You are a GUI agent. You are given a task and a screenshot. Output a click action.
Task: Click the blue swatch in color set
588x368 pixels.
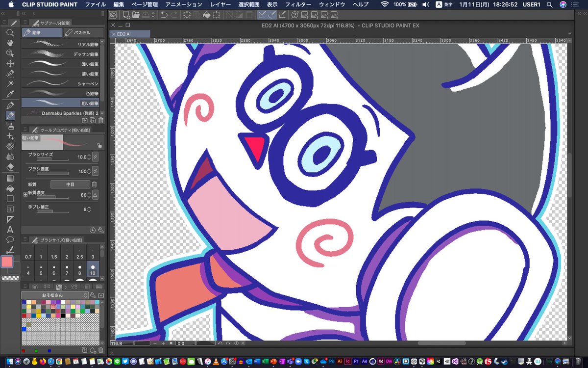(24, 329)
